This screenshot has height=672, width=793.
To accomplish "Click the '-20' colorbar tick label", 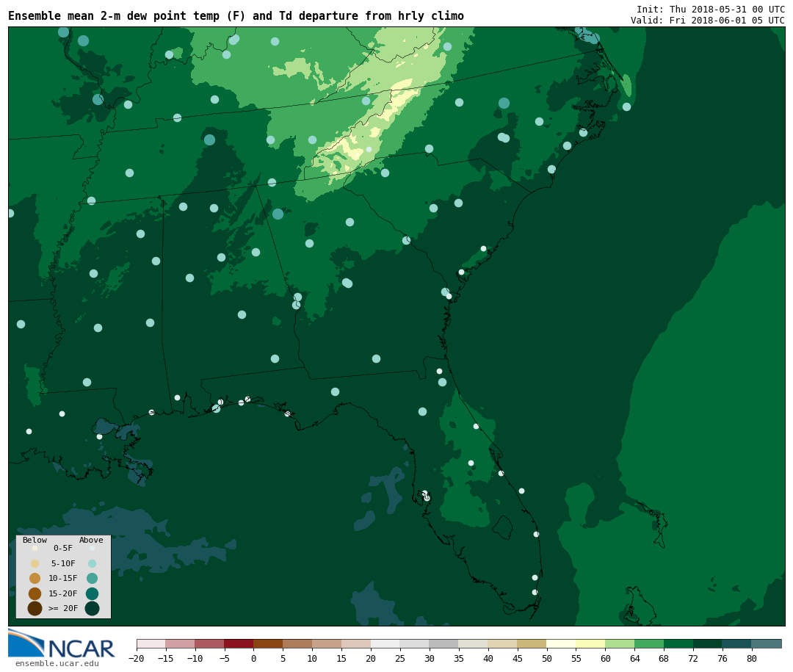I will coord(137,659).
